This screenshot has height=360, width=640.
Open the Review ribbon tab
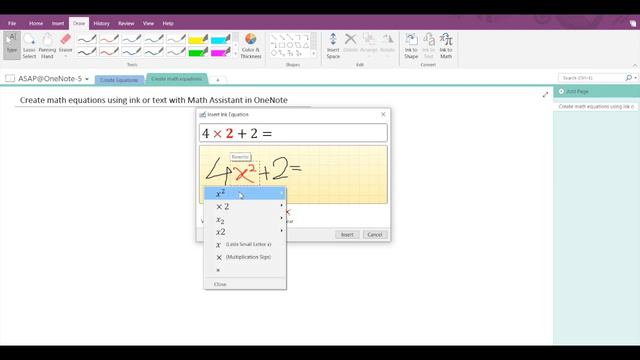[x=126, y=23]
